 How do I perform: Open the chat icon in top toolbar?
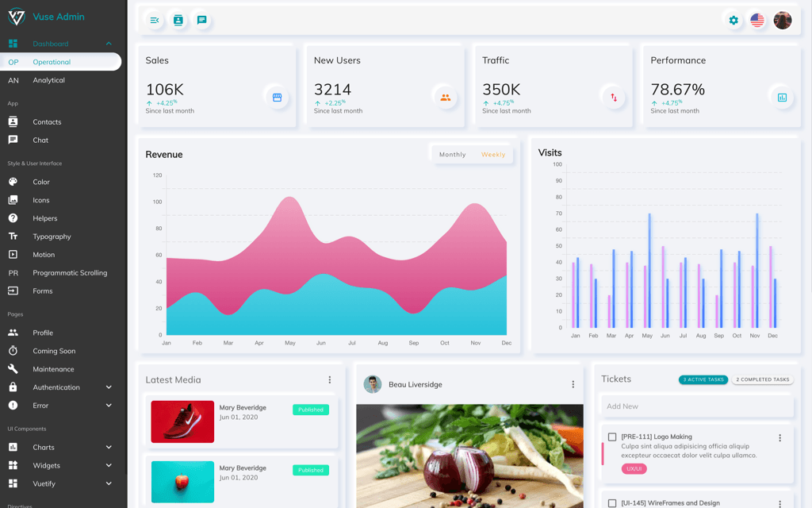202,21
